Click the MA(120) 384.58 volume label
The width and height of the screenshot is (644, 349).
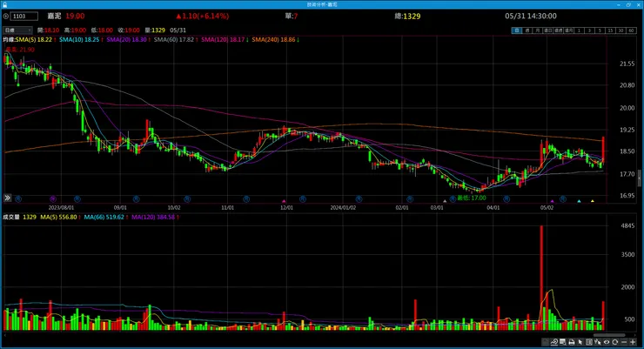(155, 218)
